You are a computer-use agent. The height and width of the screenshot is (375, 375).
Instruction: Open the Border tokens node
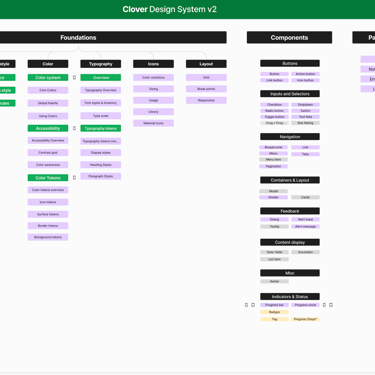[48, 226]
